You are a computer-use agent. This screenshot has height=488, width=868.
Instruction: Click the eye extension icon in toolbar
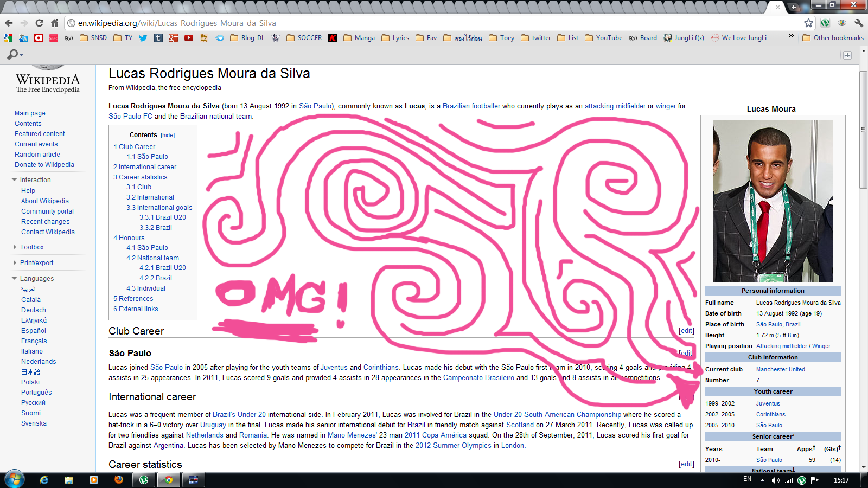tap(842, 23)
